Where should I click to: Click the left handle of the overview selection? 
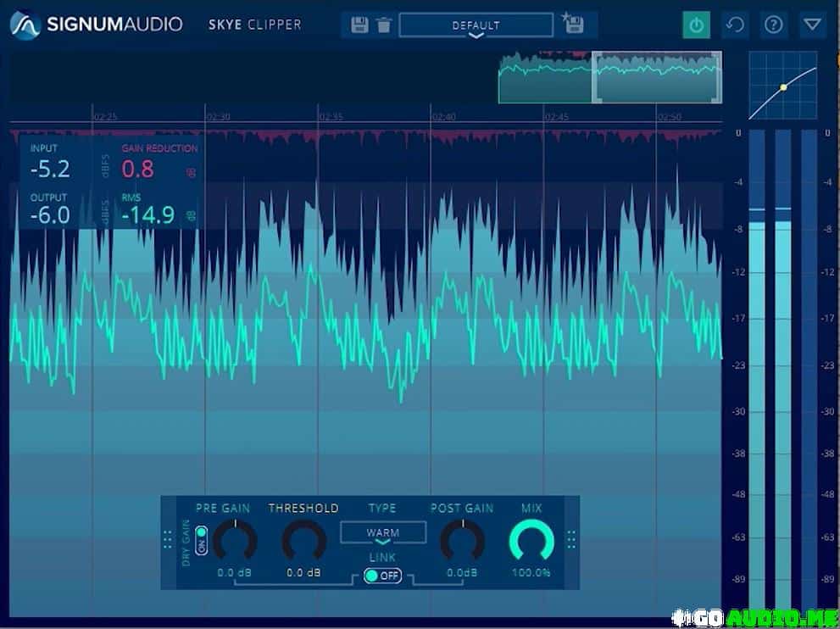point(594,77)
